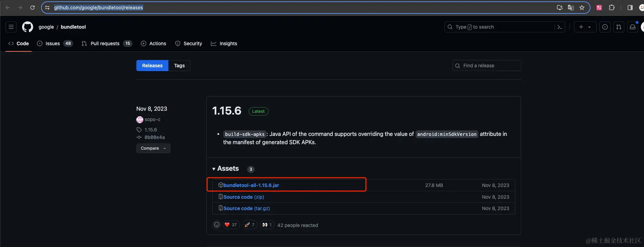This screenshot has height=247, width=644.
Task: Open commit 0b00e4a
Action: [155, 137]
